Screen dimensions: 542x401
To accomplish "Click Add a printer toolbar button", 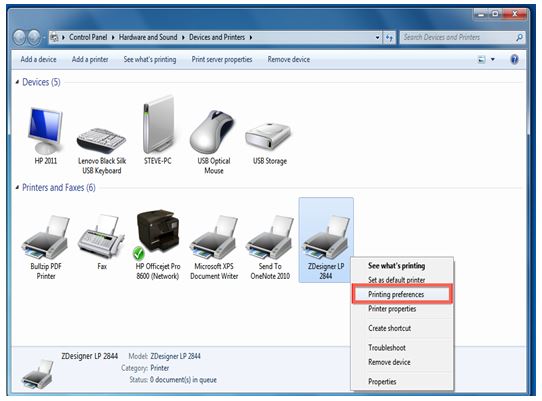I will coord(90,59).
